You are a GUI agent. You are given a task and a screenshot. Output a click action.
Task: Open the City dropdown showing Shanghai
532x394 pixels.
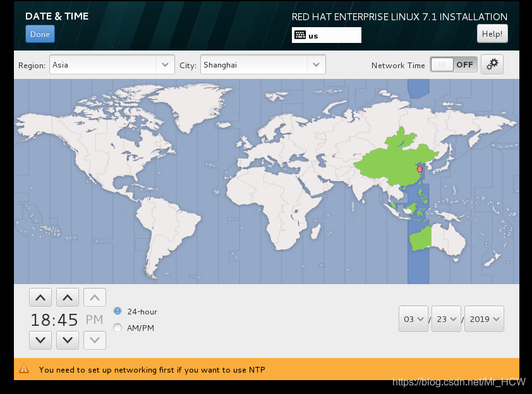[x=263, y=65]
